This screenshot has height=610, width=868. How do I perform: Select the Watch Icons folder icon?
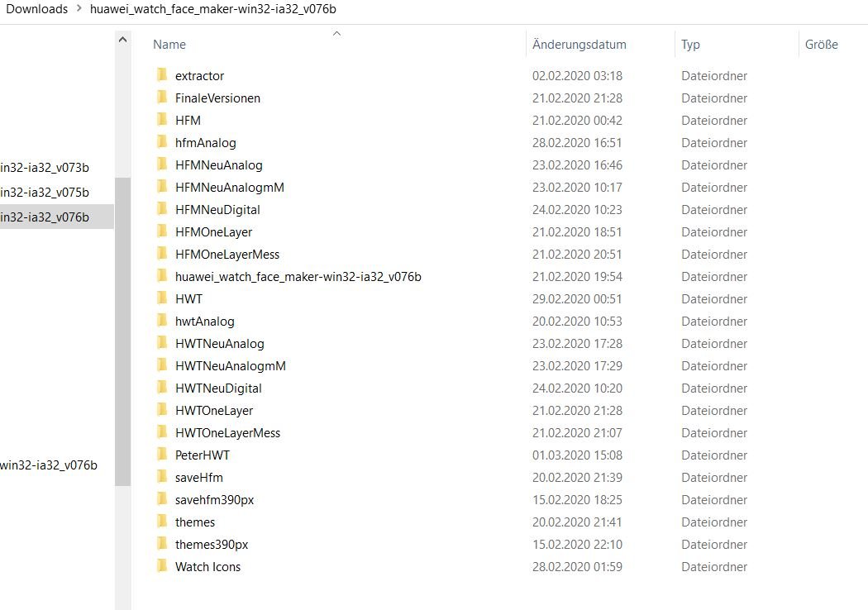[162, 565]
